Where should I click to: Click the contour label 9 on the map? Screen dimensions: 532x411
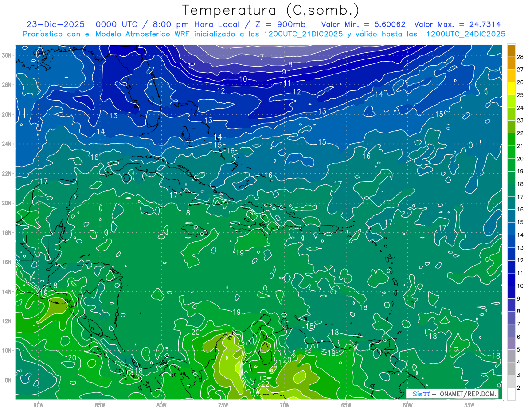[x=284, y=72]
